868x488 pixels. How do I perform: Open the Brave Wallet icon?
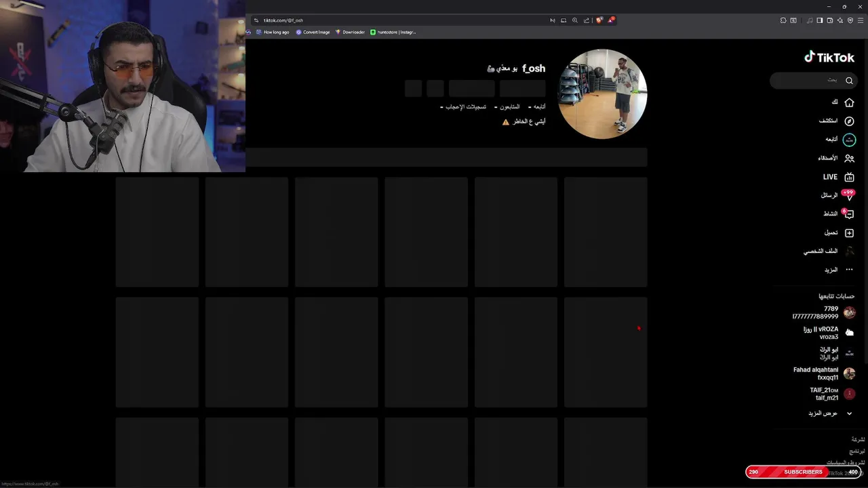pyautogui.click(x=830, y=20)
